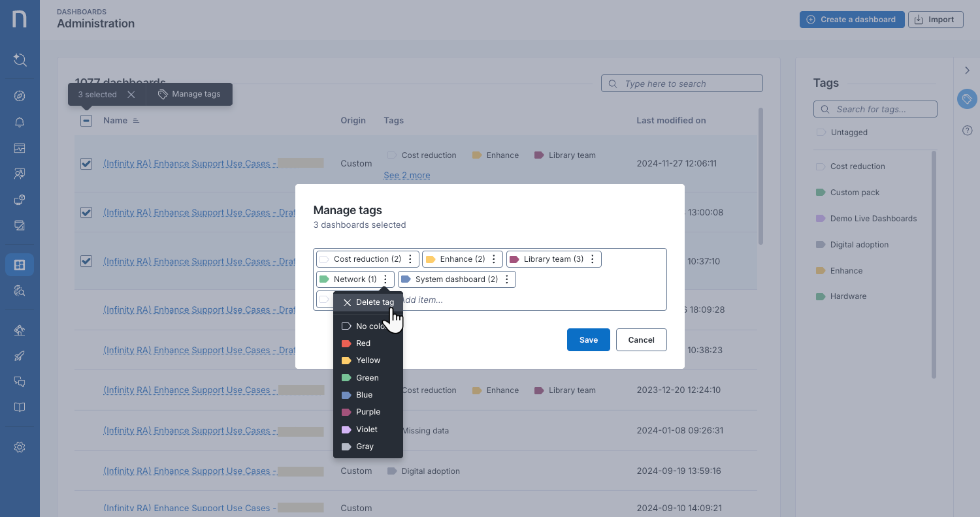Uncheck the first selected dashboard row
This screenshot has width=980, height=517.
[86, 164]
